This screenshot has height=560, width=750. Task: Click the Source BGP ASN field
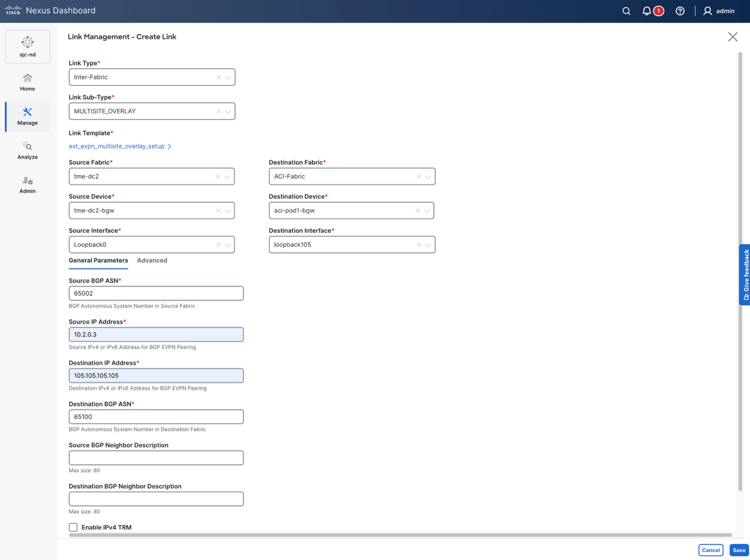click(x=156, y=294)
